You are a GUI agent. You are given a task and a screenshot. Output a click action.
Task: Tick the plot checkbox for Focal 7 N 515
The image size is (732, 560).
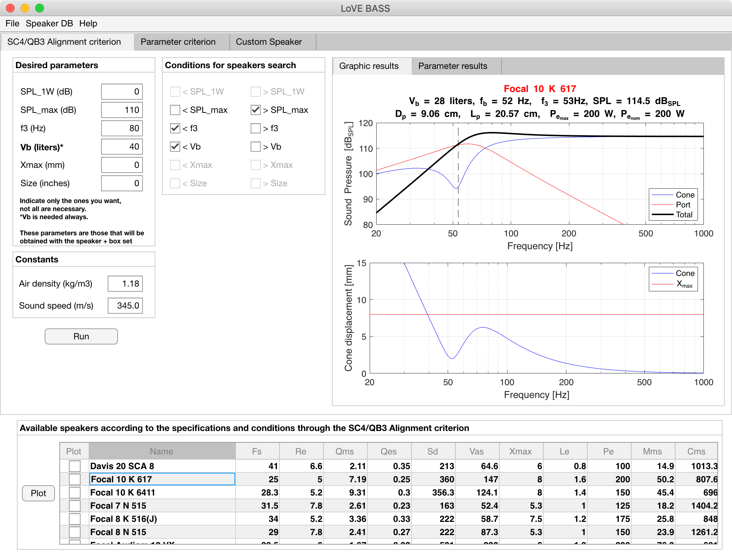[x=75, y=506]
